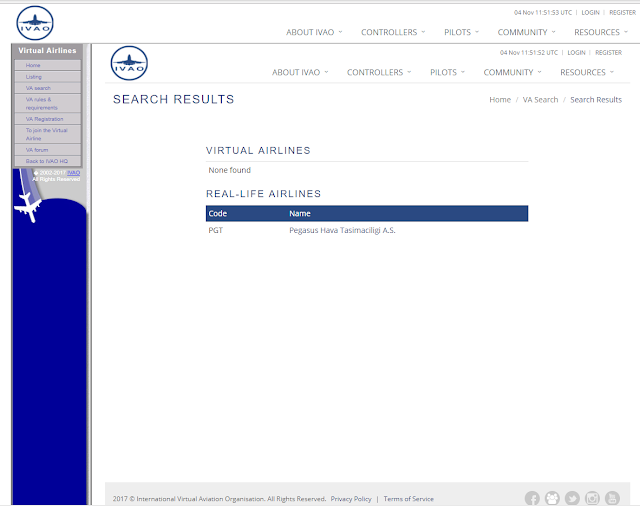Screen dimensions: 640x518
Task: Go to VA Search in the breadcrumb
Action: (x=540, y=100)
